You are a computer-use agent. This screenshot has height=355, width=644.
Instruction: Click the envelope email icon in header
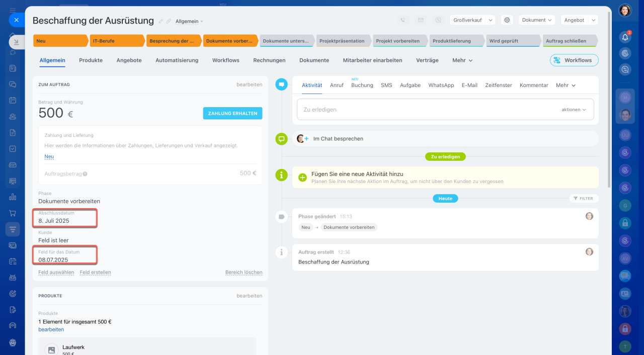pyautogui.click(x=421, y=20)
